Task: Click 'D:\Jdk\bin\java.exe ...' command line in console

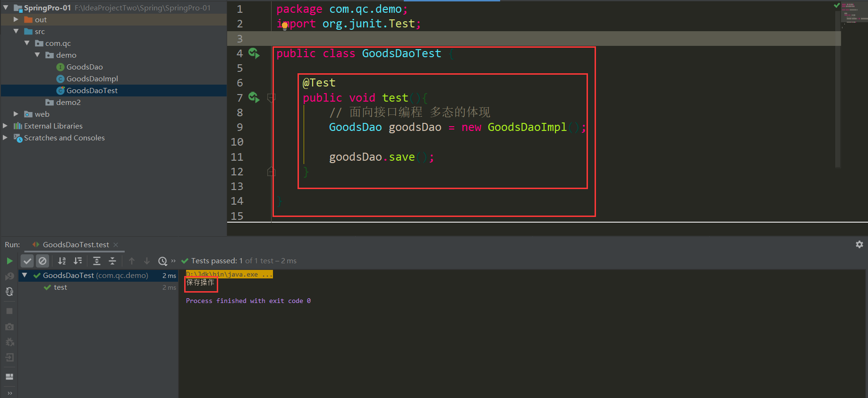Action: click(229, 275)
